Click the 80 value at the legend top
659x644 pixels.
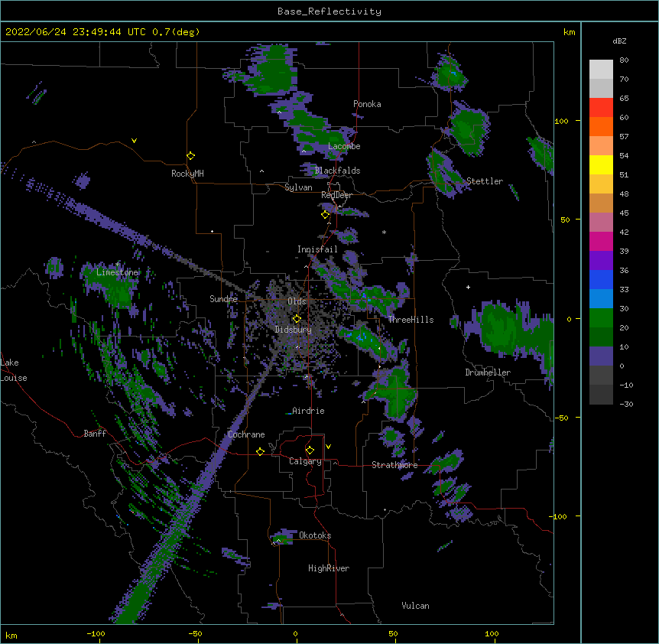[x=624, y=60]
